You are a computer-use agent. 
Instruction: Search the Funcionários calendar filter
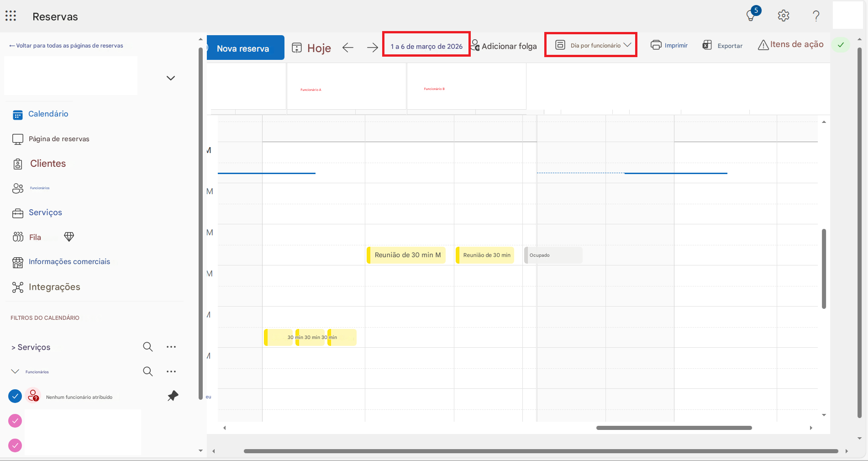(x=147, y=371)
